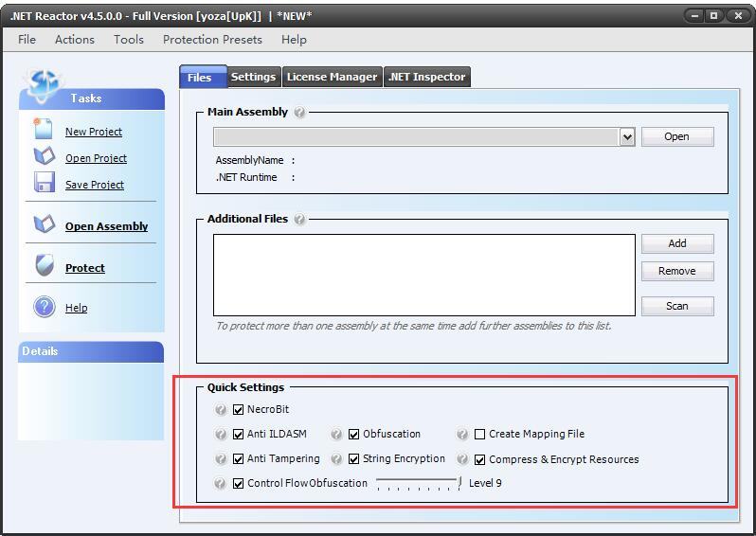Uncheck the Obfuscation checkbox
The image size is (756, 536).
click(354, 435)
